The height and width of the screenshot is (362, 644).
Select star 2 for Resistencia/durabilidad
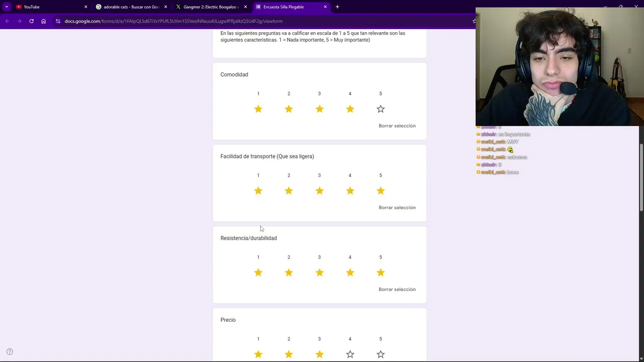289,273
